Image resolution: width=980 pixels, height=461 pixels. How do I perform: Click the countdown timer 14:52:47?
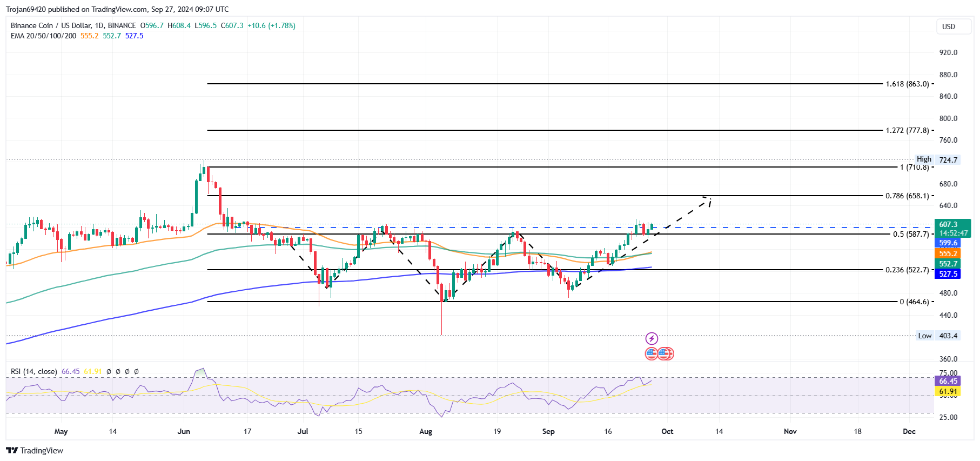954,233
